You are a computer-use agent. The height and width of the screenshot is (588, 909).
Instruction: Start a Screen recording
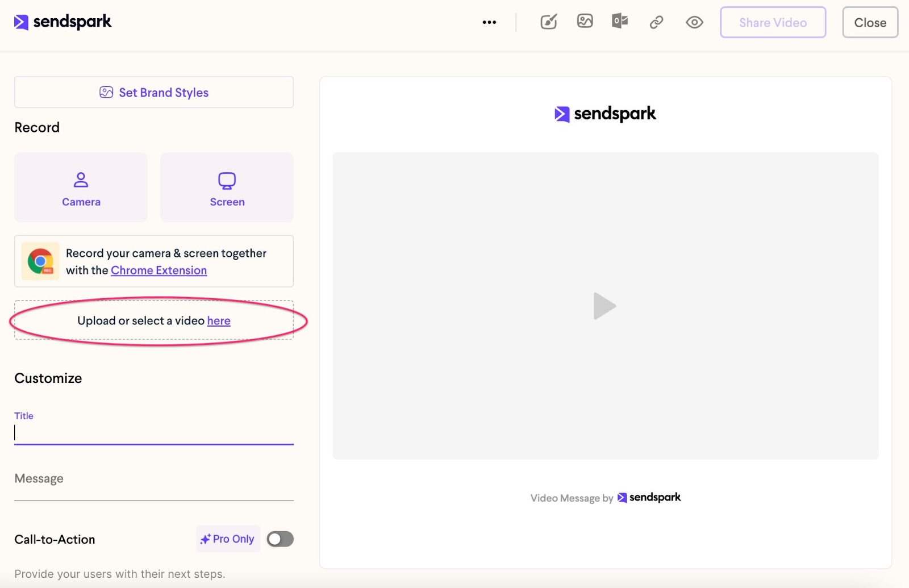click(x=227, y=187)
